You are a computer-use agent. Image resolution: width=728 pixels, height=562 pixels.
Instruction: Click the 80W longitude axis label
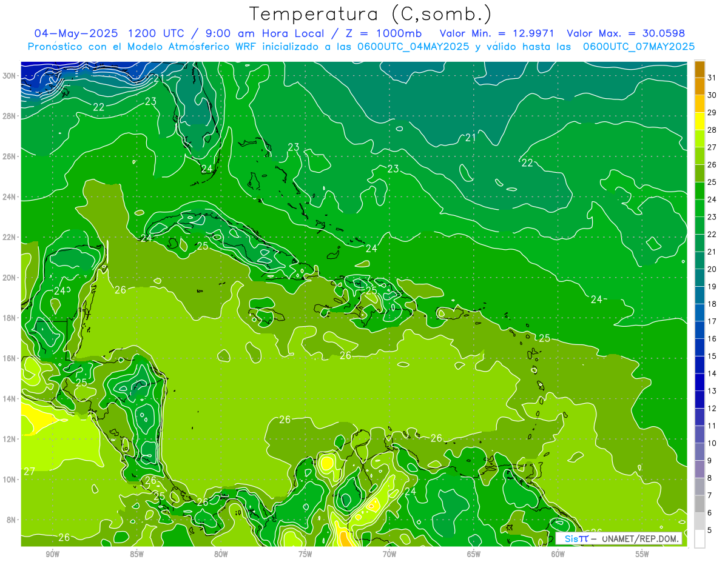(x=221, y=554)
